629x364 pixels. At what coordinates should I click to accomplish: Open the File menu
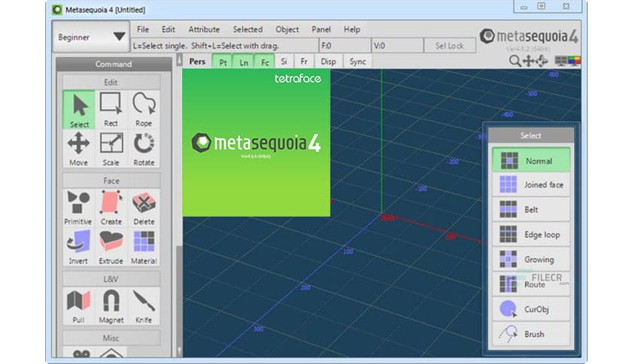click(x=142, y=29)
